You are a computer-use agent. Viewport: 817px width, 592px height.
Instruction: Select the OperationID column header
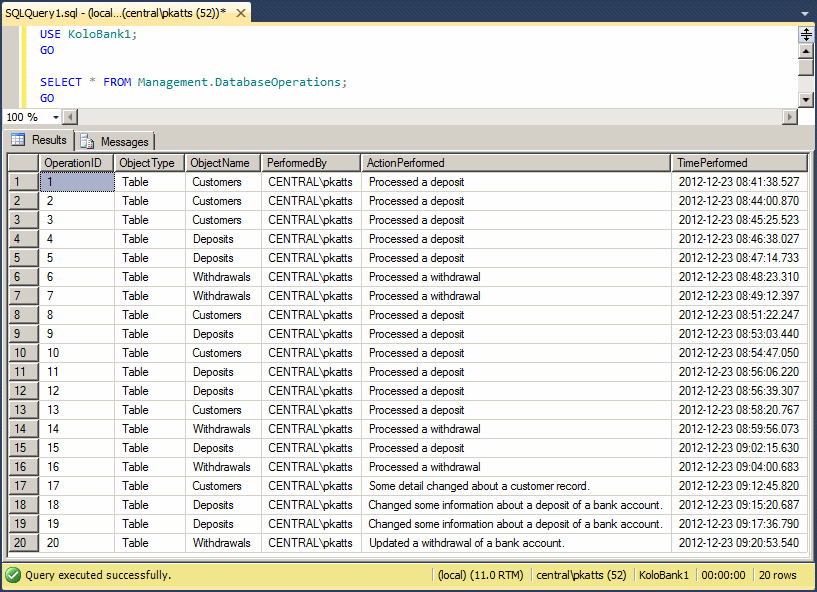[x=76, y=162]
